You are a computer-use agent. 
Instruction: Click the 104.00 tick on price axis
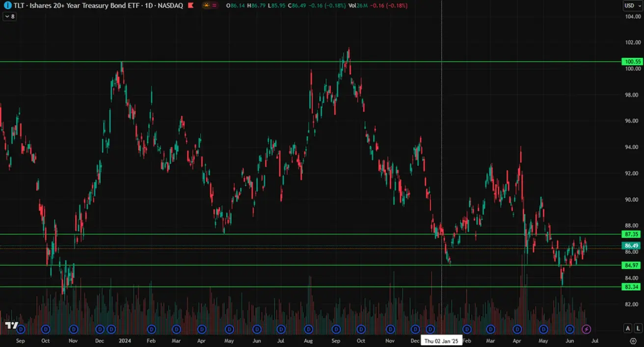point(633,17)
